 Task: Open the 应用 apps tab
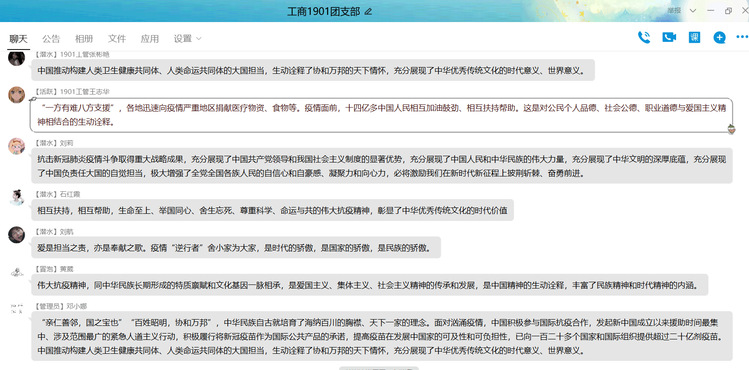click(150, 39)
